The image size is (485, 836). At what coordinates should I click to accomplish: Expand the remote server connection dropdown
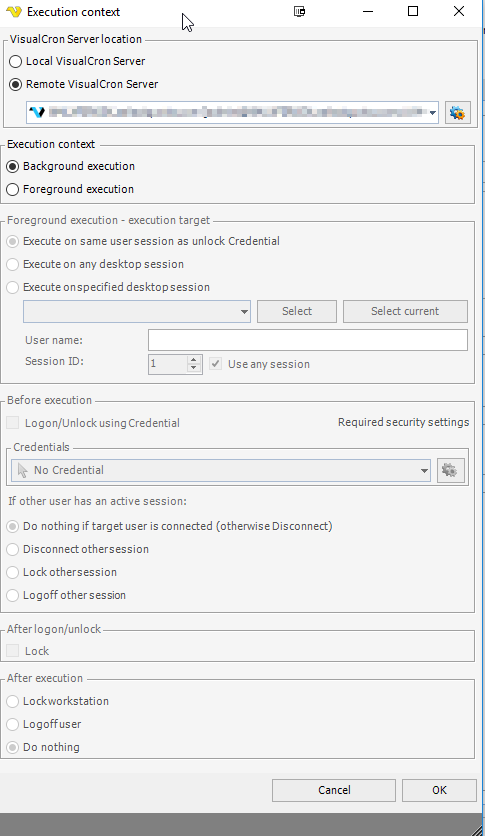pos(432,113)
